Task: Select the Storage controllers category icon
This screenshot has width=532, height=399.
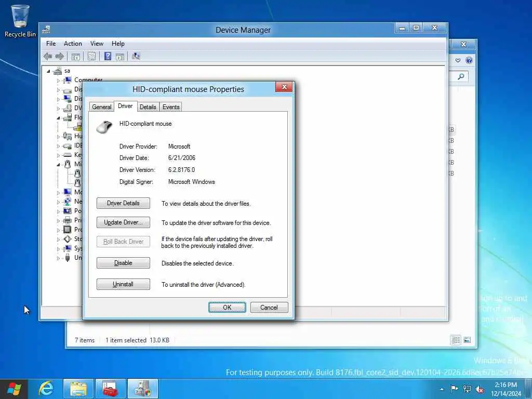Action: pos(67,239)
